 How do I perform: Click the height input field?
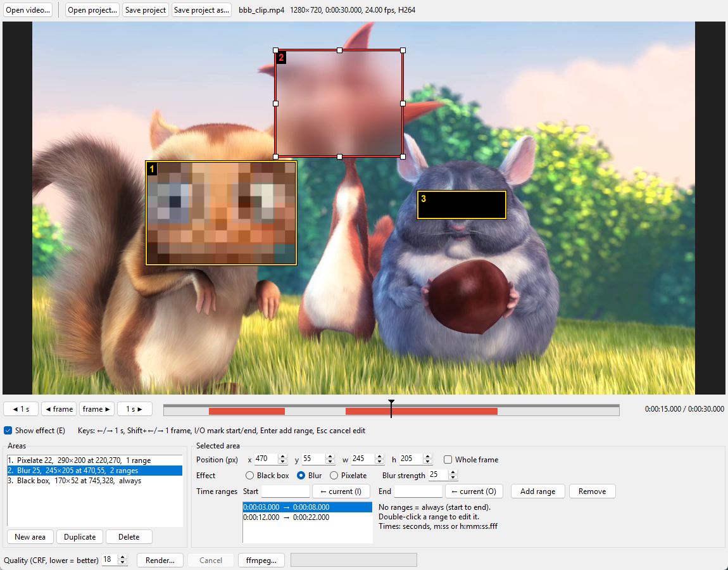coord(411,459)
